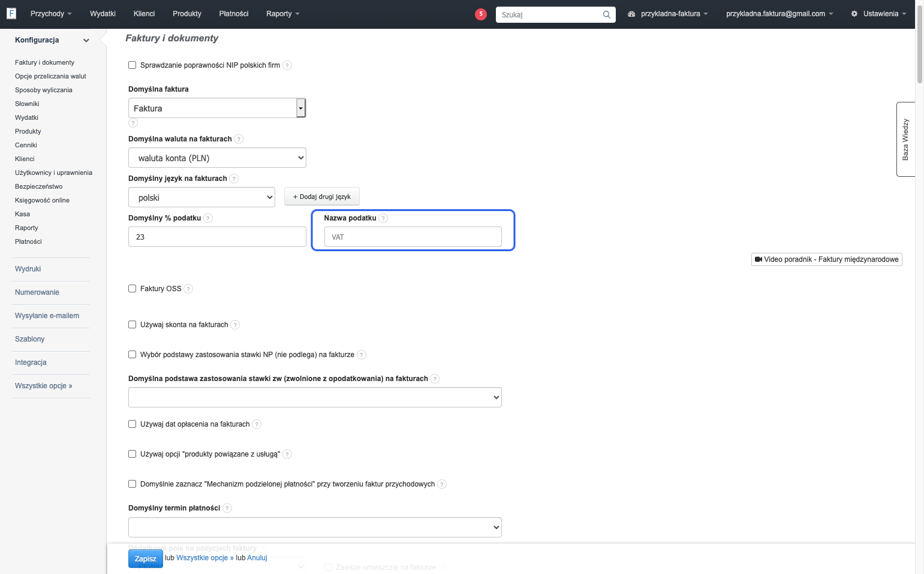The height and width of the screenshot is (574, 924).
Task: Open the Ustawienia menu
Action: (878, 14)
